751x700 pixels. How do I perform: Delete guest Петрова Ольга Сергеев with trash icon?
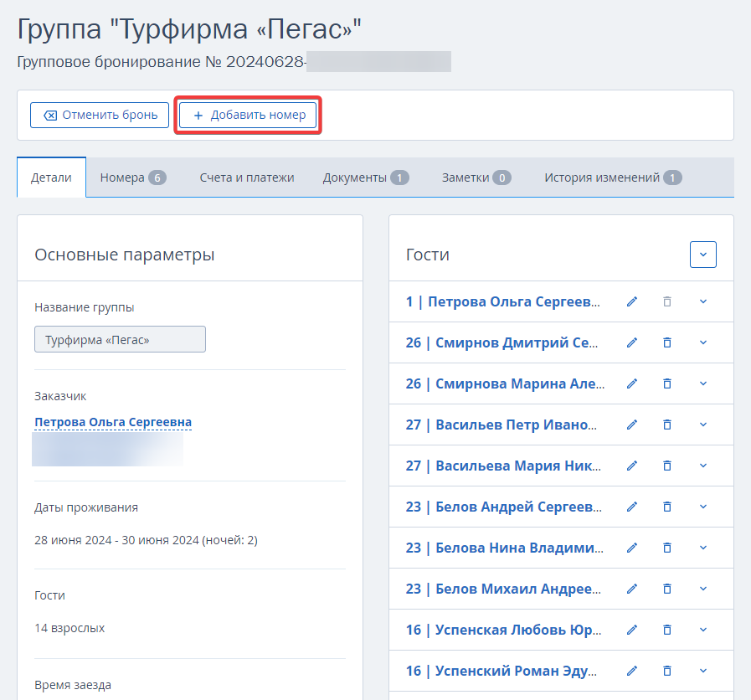pos(667,301)
